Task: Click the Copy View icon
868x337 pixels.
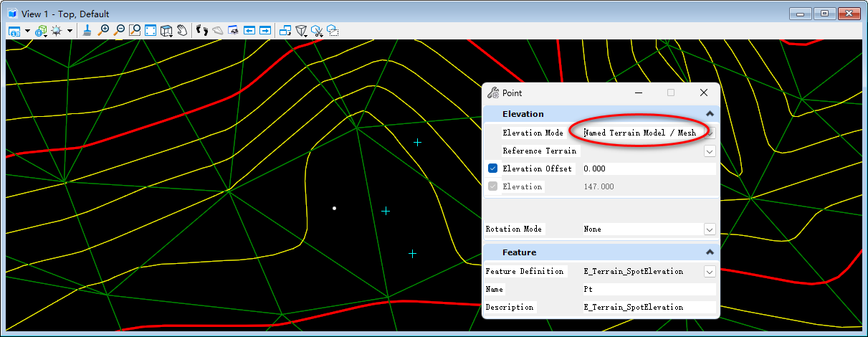Action: coord(285,31)
